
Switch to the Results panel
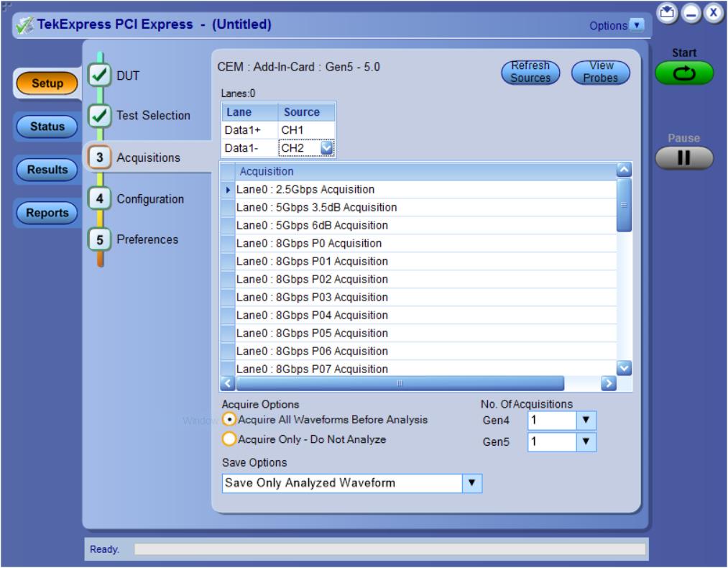pos(47,170)
